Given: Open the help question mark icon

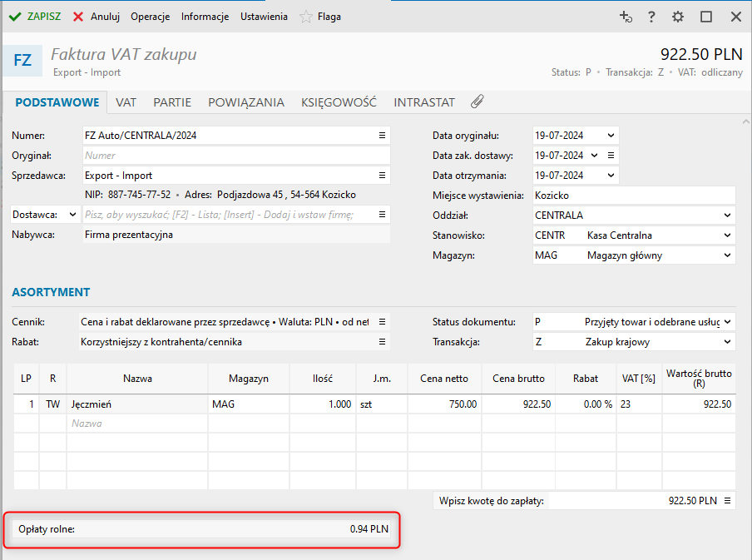Looking at the screenshot, I should tap(651, 17).
